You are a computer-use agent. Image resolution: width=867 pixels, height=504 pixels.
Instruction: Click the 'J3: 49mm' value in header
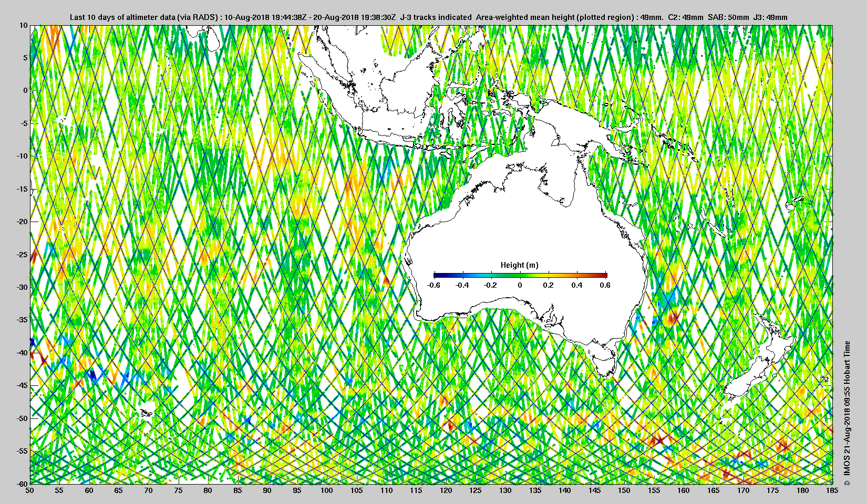[x=770, y=17]
